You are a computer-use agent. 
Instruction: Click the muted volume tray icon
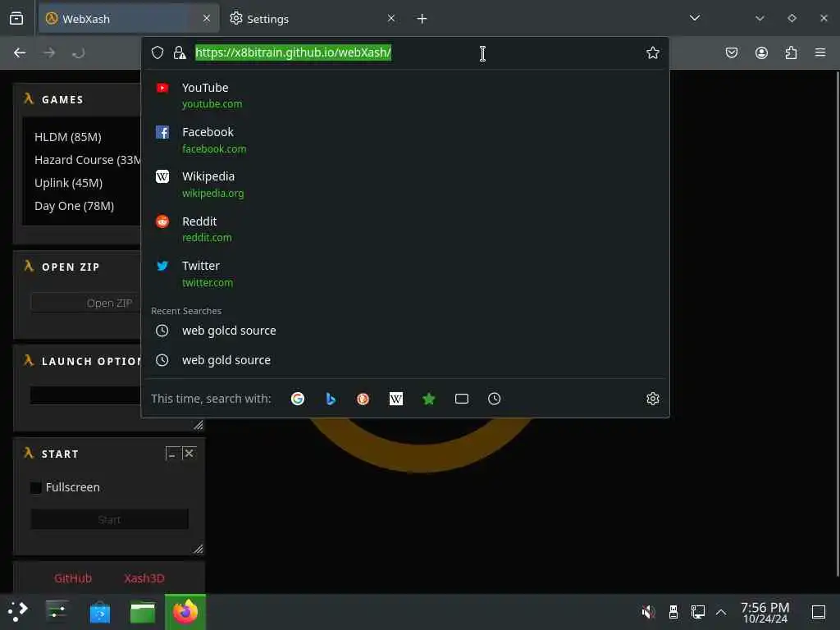click(x=648, y=612)
